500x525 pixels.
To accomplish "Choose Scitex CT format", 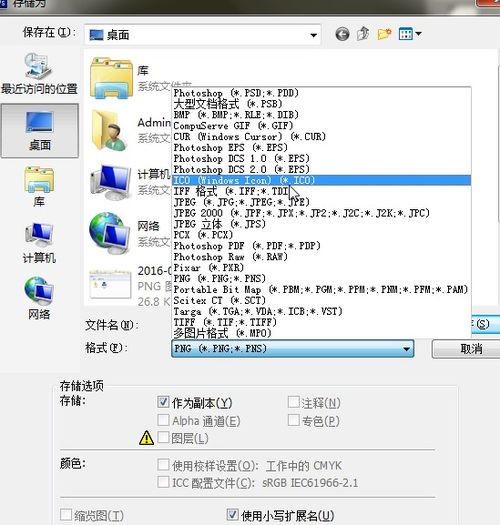I will click(x=322, y=300).
